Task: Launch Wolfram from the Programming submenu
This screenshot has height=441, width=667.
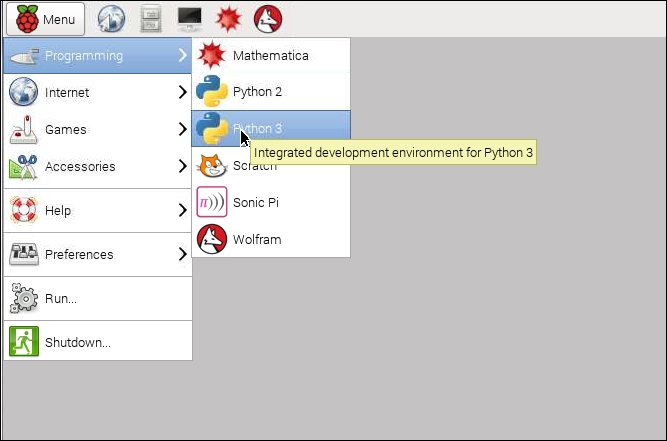Action: tap(271, 239)
